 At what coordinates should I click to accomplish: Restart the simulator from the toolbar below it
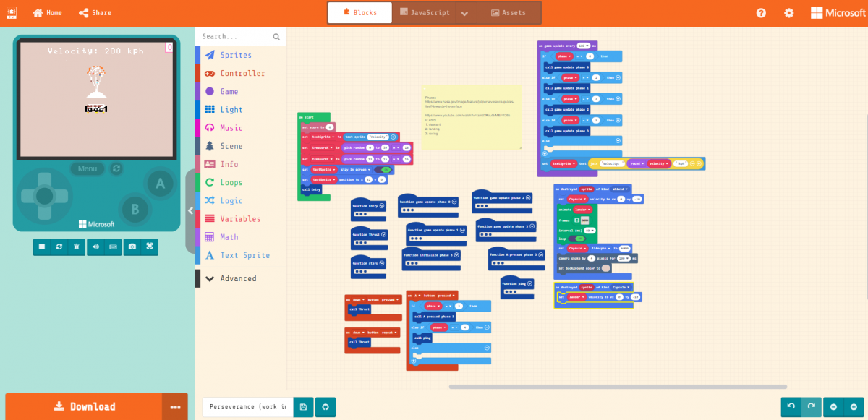[x=59, y=247]
